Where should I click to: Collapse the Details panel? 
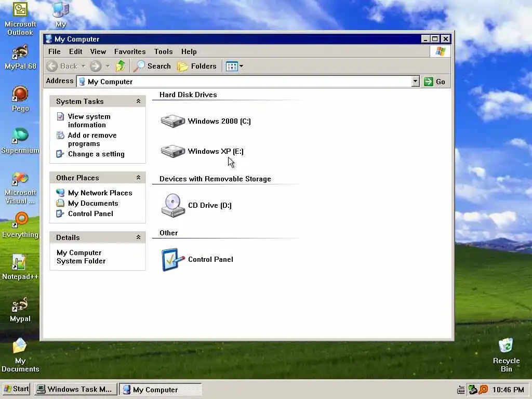pyautogui.click(x=138, y=237)
